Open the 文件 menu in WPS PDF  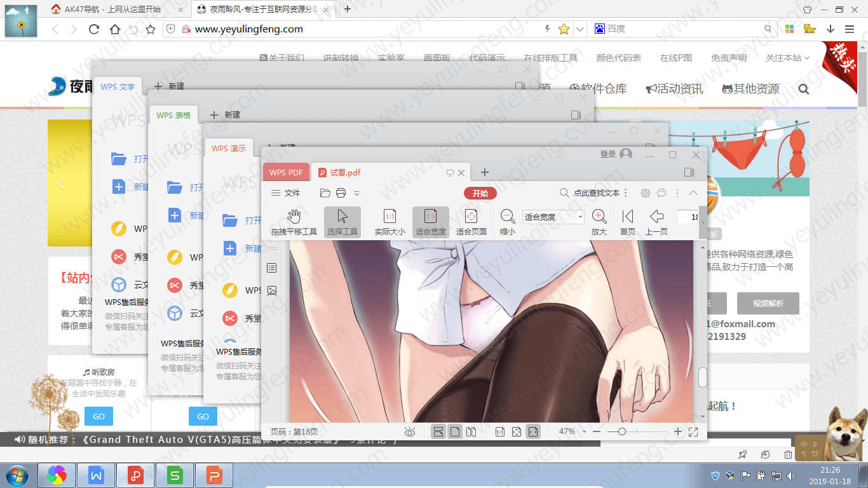click(285, 193)
